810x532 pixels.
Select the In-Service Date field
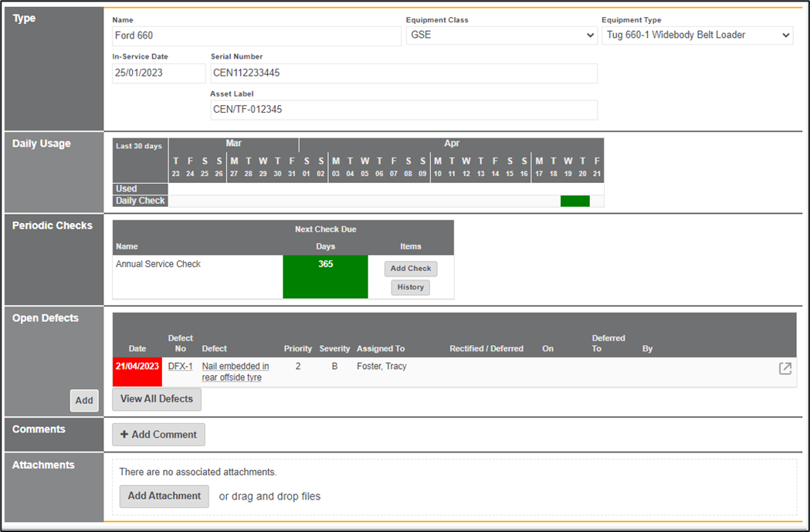[x=158, y=73]
